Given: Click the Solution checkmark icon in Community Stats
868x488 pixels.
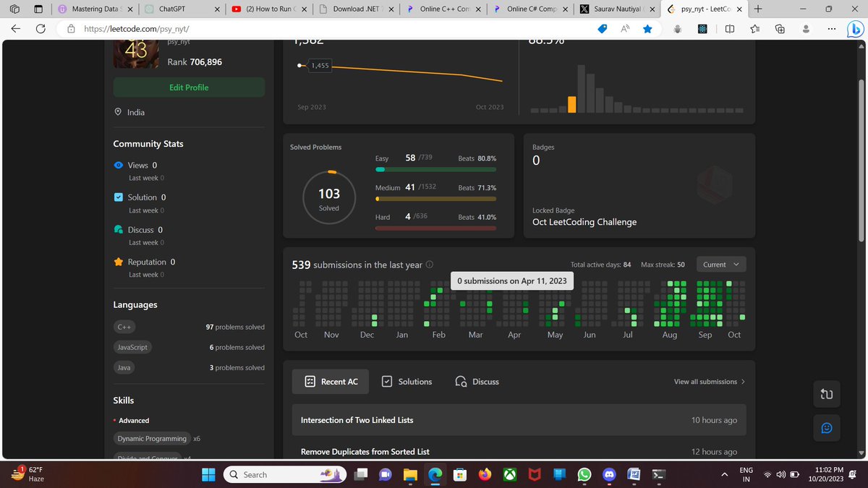Looking at the screenshot, I should [119, 197].
